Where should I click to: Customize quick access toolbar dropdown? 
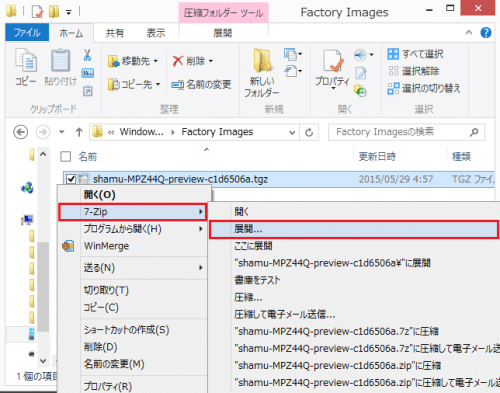click(x=69, y=13)
